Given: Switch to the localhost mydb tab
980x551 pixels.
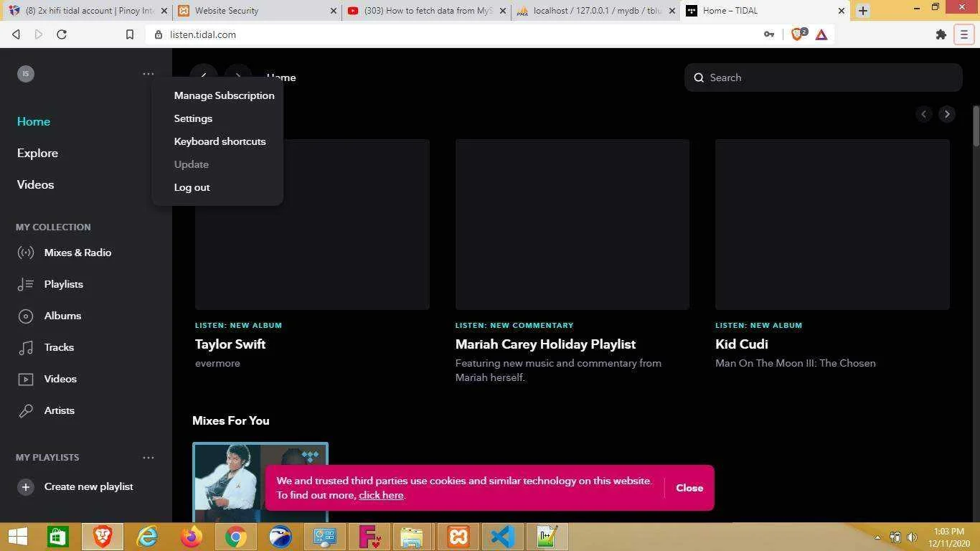Looking at the screenshot, I should [x=595, y=11].
